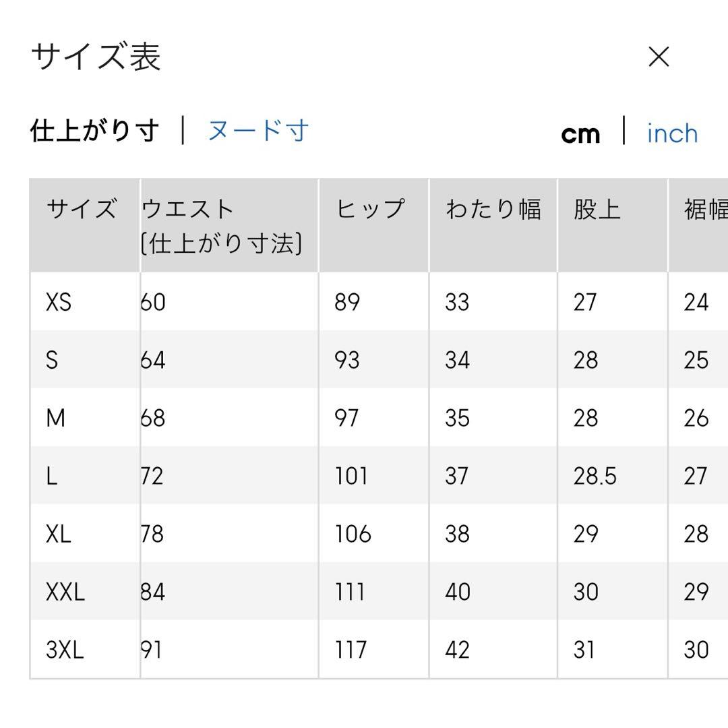Screen dimensions: 728x728
Task: Close the サイズ表 dialog with X
Action: (x=659, y=57)
